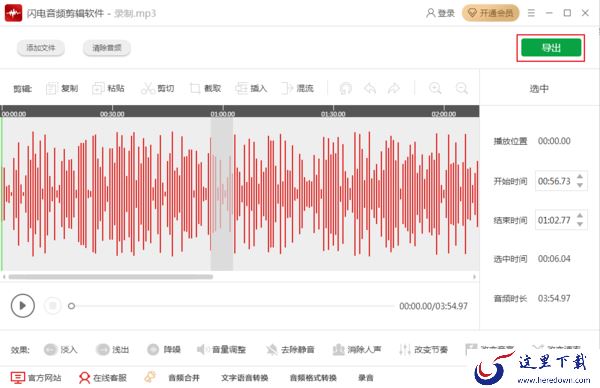Apply the 淡出 fade out effect
The width and height of the screenshot is (600, 388).
(x=112, y=349)
